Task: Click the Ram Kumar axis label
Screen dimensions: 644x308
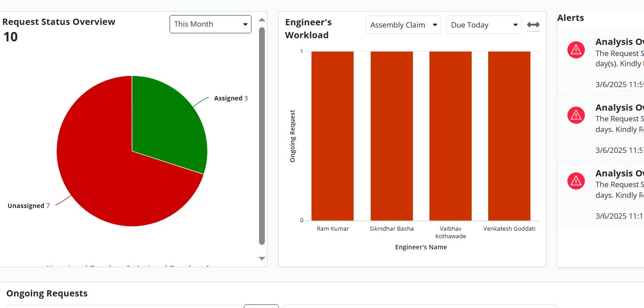Action: point(333,228)
